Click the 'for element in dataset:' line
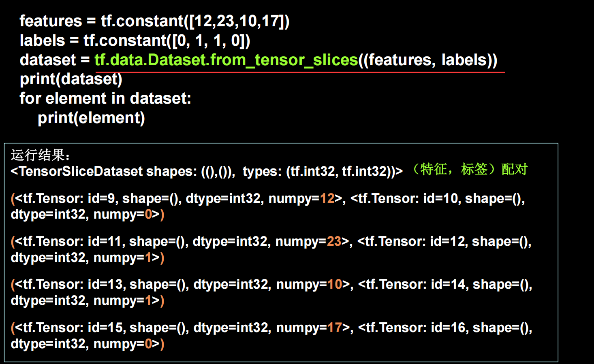The image size is (594, 364). point(105,98)
